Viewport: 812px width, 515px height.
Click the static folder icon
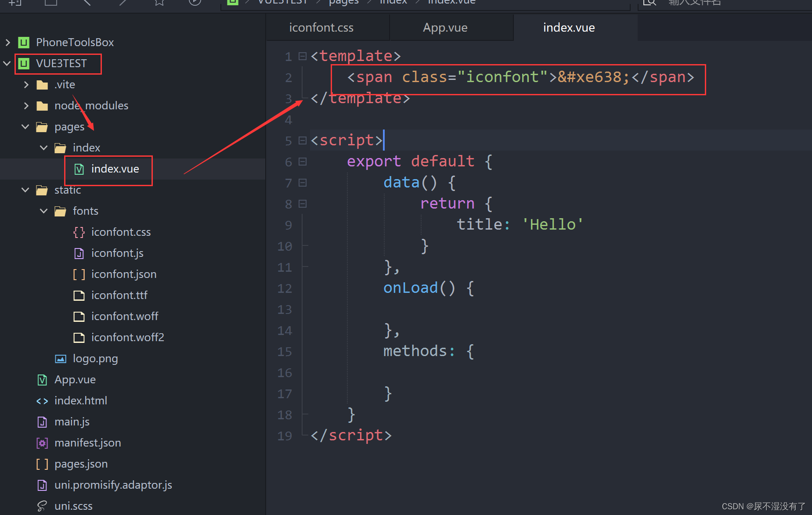point(42,190)
